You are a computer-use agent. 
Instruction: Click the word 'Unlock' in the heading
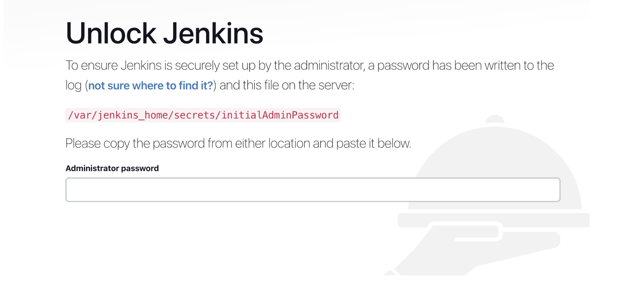click(111, 34)
